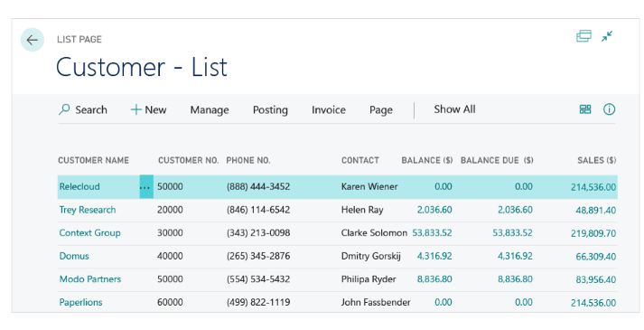Image resolution: width=644 pixels, height=330 pixels.
Task: Open page in new window icon
Action: (583, 36)
